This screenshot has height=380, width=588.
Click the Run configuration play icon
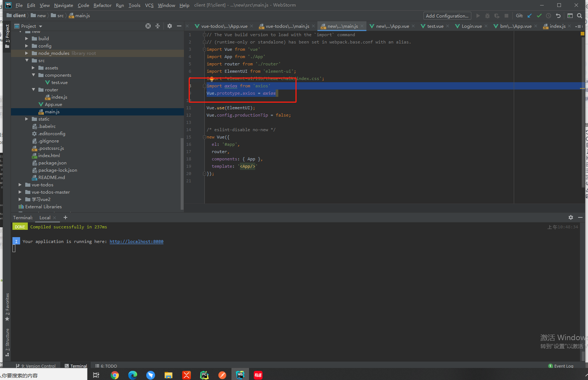[478, 16]
